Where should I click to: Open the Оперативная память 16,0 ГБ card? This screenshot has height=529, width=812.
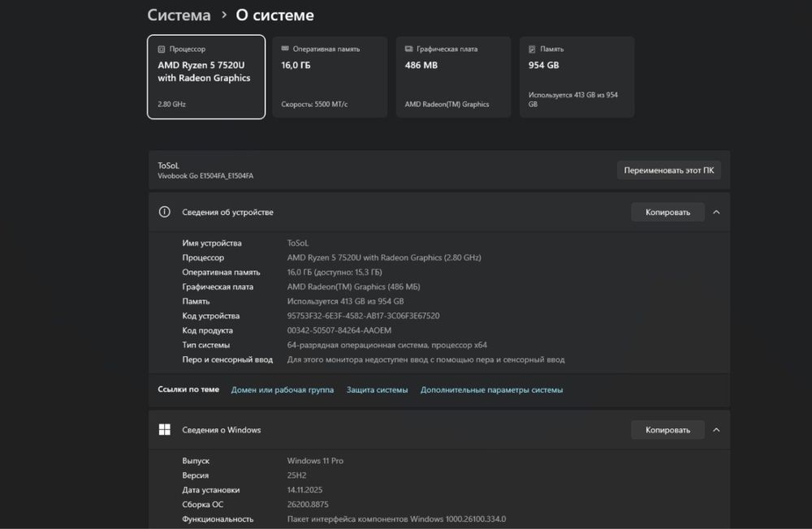330,76
